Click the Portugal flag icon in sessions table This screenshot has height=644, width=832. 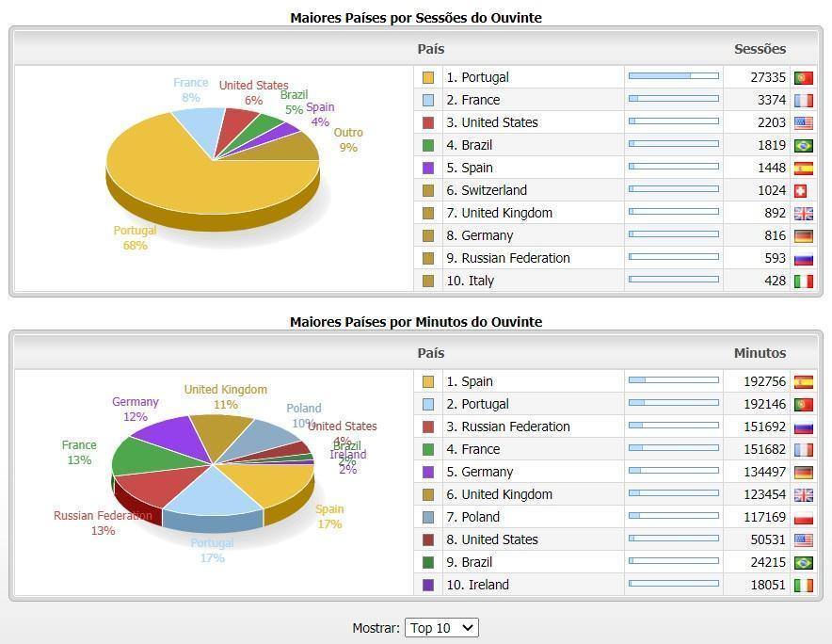(803, 78)
